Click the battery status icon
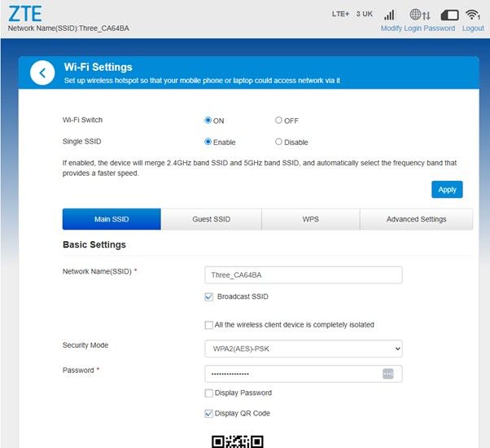Viewport: 490px width, 448px height. coord(449,15)
